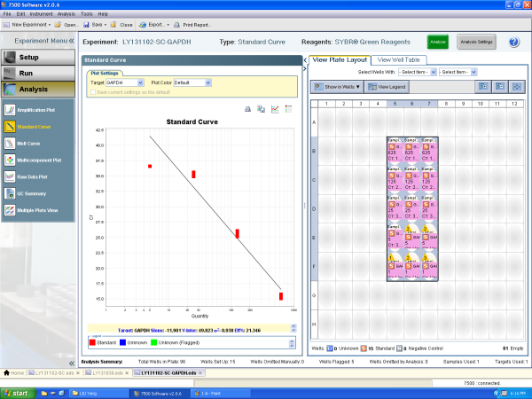This screenshot has height=399, width=532.
Task: Open the Export dropdown arrow
Action: (x=168, y=25)
